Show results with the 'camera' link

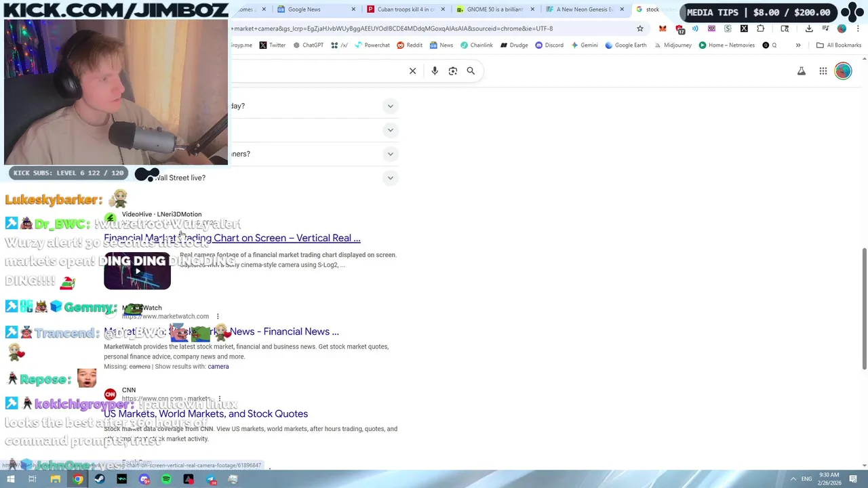tap(218, 367)
